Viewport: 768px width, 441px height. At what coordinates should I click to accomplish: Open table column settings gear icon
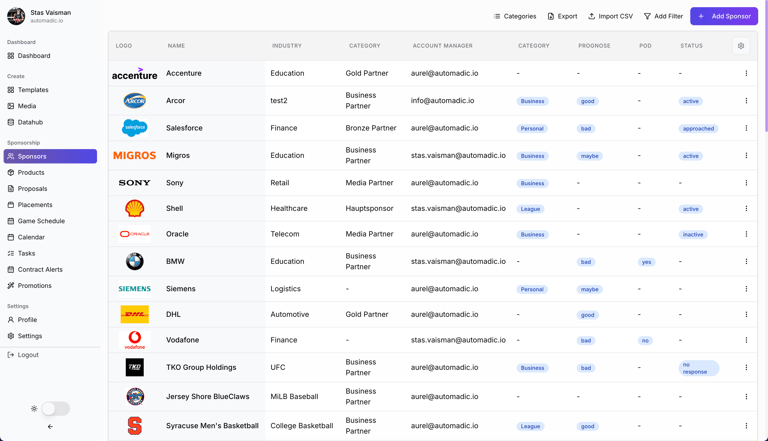[x=741, y=46]
